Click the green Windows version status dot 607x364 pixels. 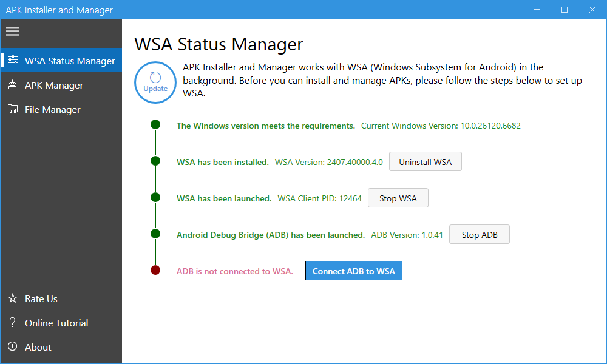[155, 125]
